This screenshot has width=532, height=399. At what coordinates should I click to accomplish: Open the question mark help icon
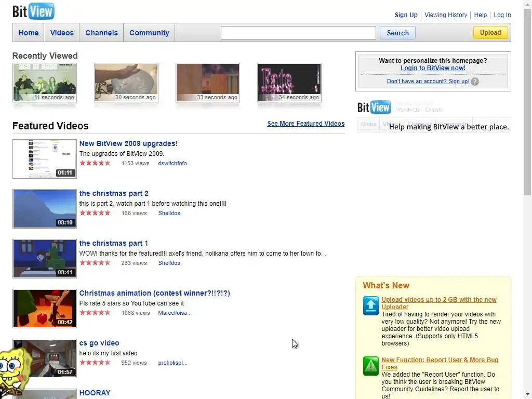(x=475, y=82)
